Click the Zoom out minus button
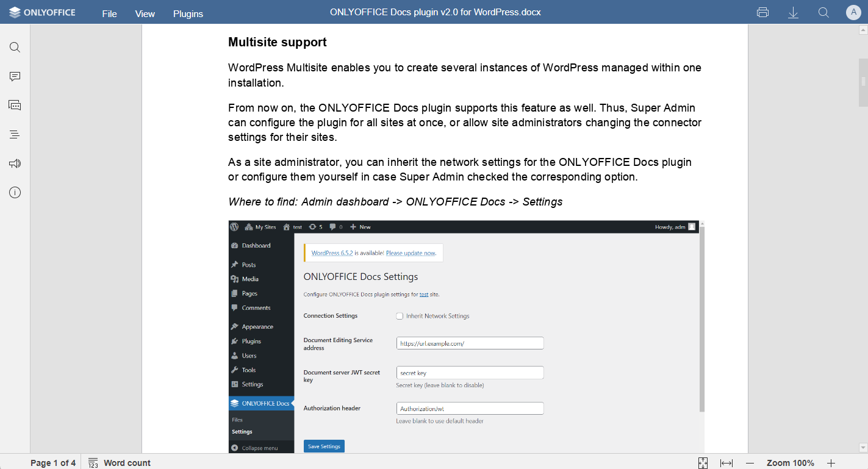Viewport: 868px width, 469px height. [x=750, y=463]
